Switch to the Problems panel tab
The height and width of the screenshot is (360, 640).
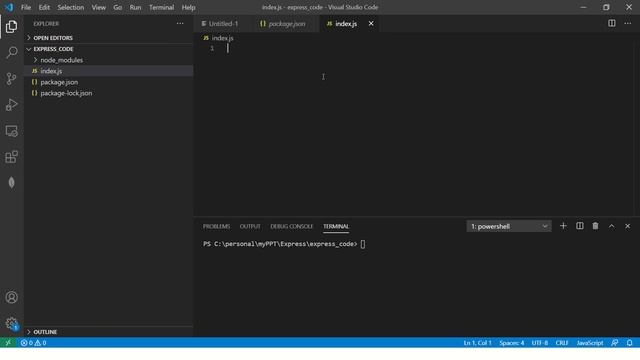click(216, 226)
